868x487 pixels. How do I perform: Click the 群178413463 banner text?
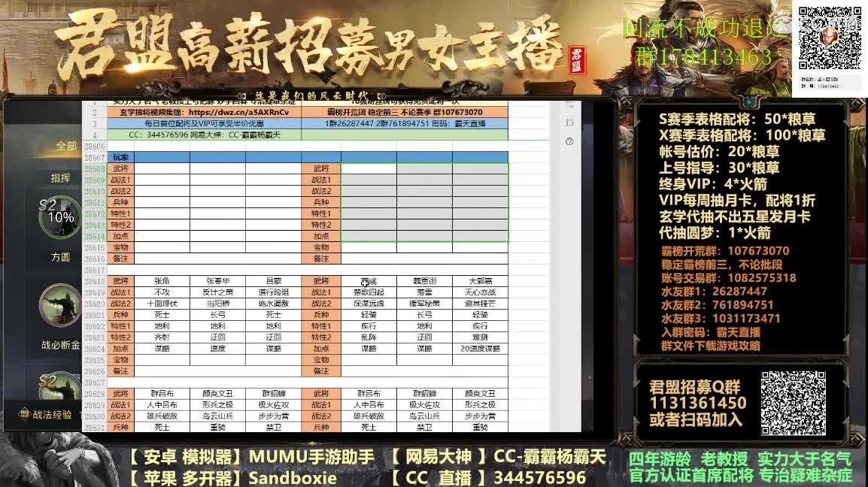tap(703, 56)
